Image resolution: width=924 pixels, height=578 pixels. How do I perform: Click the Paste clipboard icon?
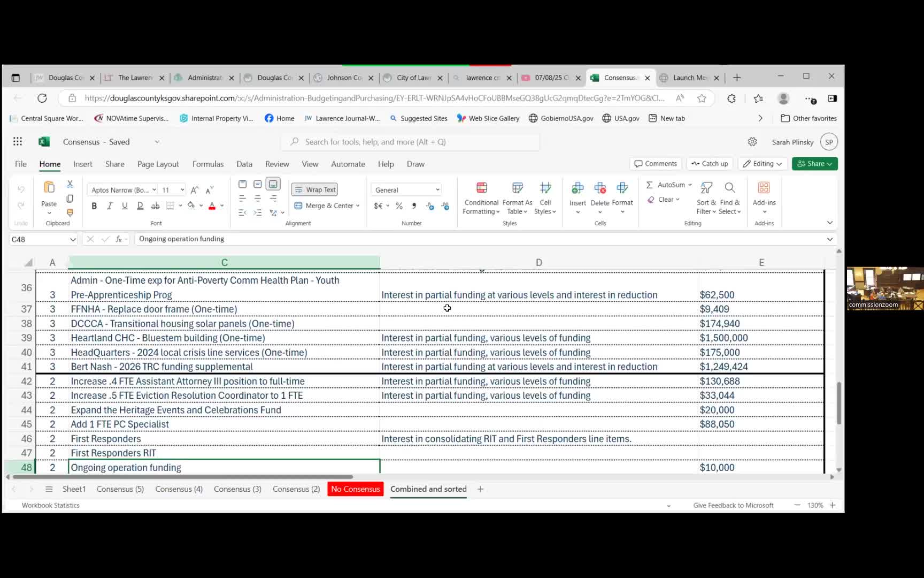tap(49, 187)
